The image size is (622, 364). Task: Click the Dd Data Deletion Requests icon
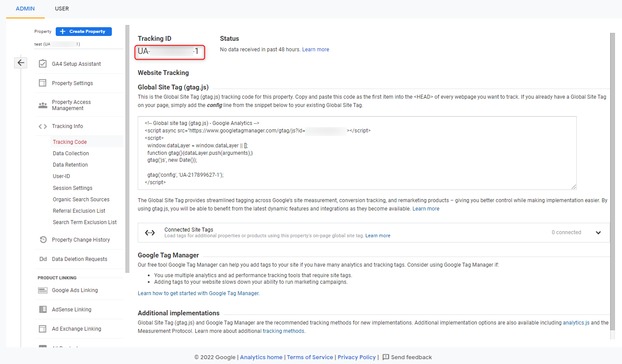pyautogui.click(x=43, y=259)
